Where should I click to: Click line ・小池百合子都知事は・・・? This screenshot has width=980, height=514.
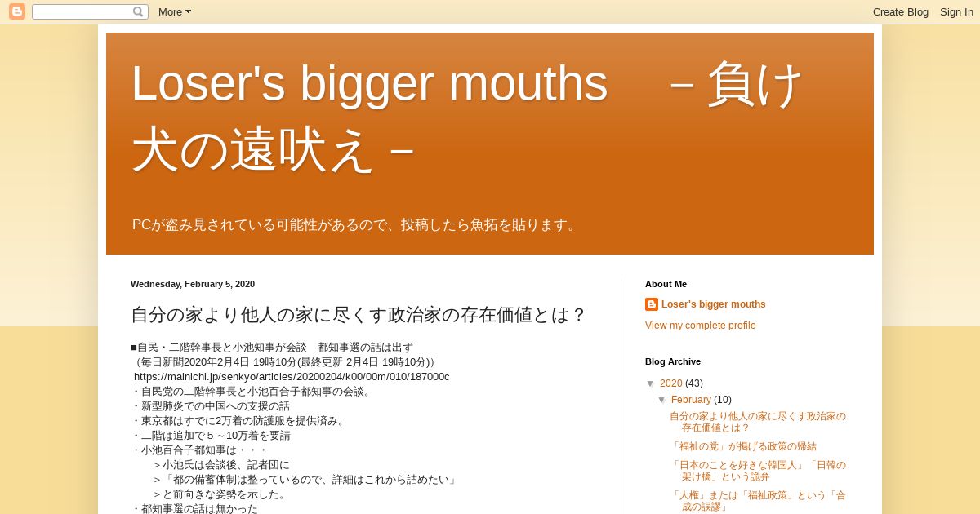coord(199,450)
